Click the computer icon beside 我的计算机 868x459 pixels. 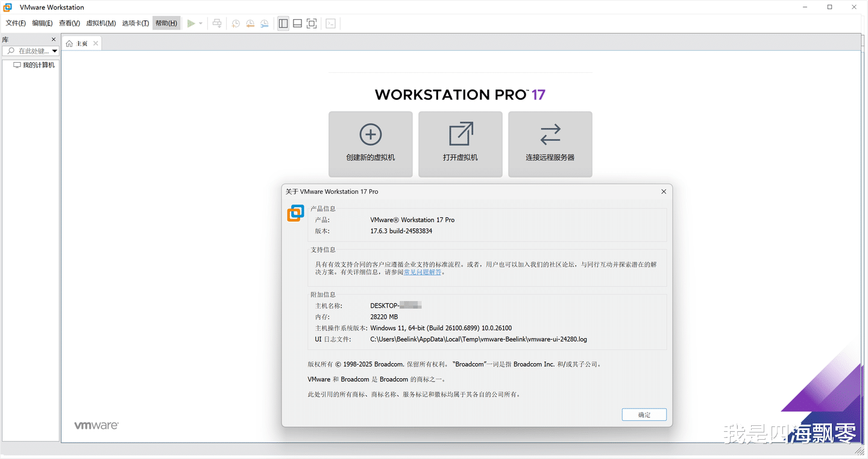tap(17, 65)
